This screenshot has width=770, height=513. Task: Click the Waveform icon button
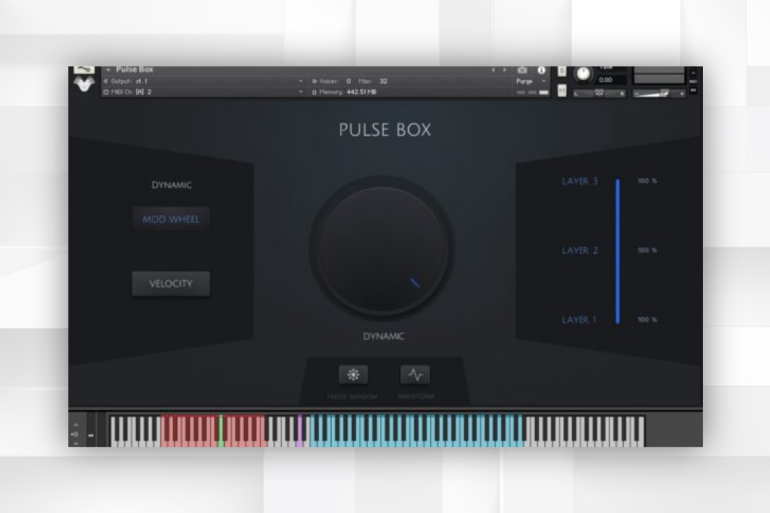tap(415, 375)
